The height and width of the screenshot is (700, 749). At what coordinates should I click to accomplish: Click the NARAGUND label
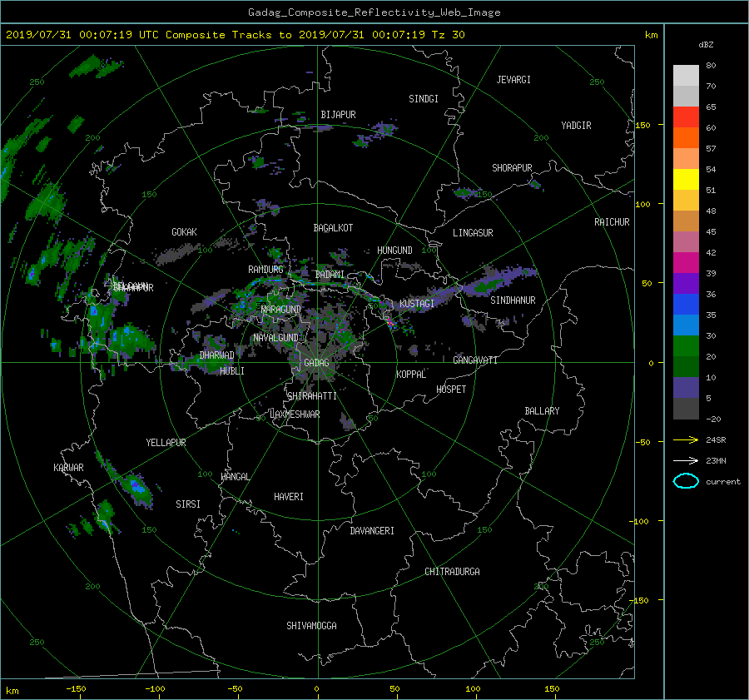coord(281,310)
